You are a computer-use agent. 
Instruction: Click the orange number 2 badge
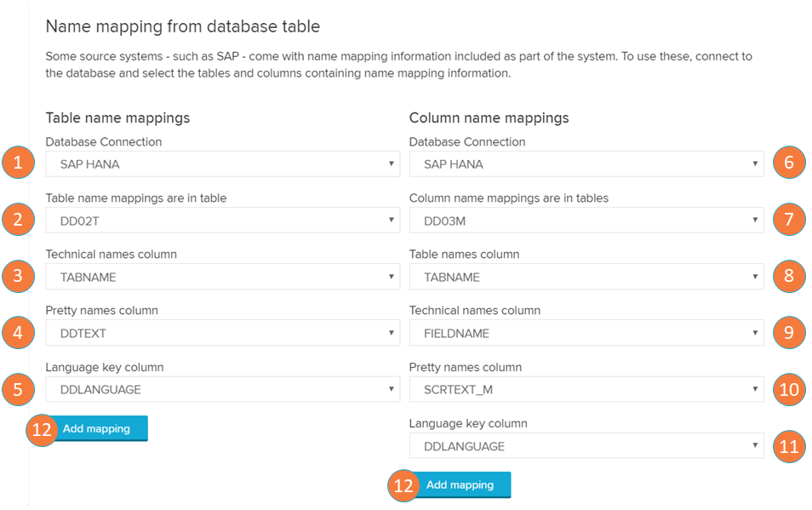(x=19, y=220)
